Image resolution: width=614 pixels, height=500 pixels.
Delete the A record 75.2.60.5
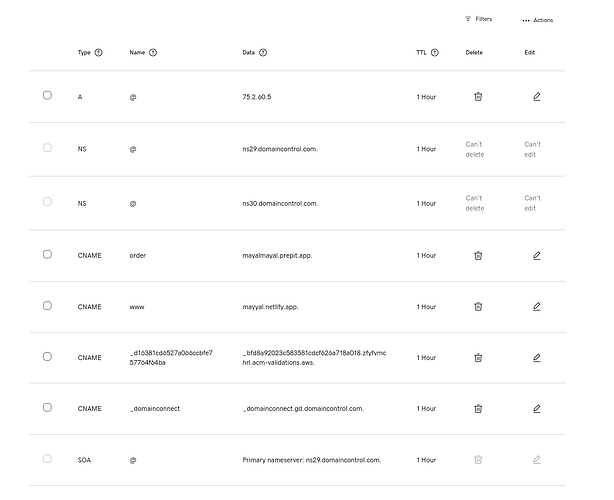tap(478, 96)
